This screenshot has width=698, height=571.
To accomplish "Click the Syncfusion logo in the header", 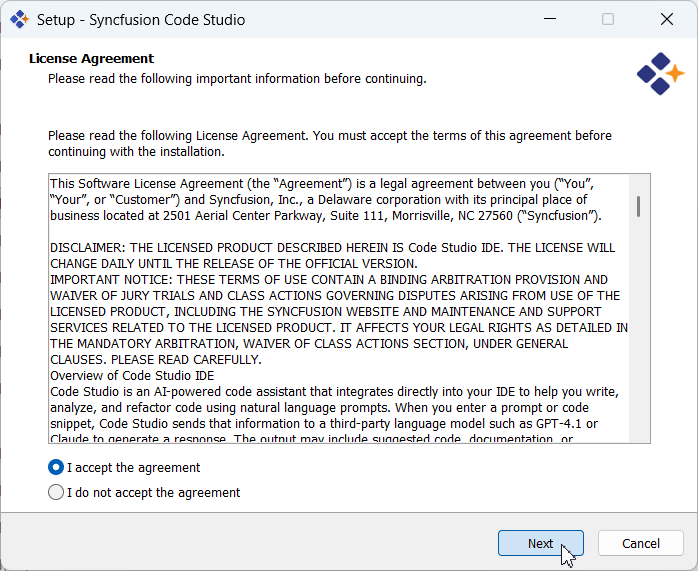I will click(x=660, y=73).
